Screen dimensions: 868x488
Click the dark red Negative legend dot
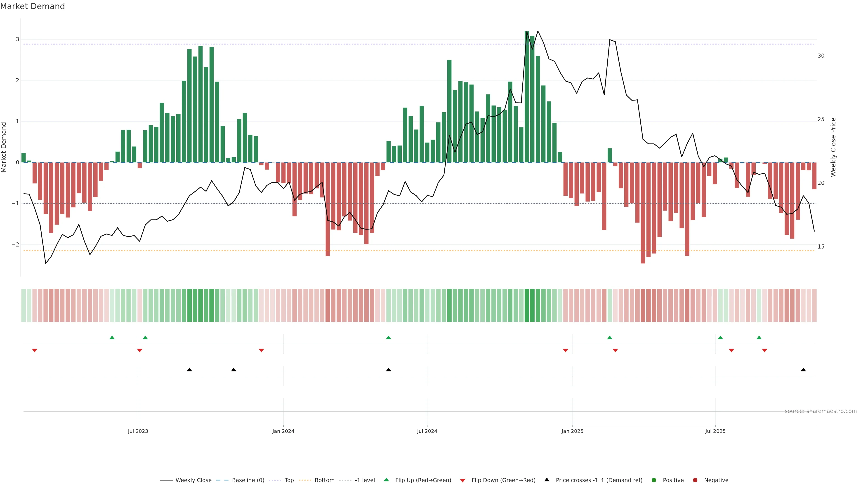point(695,480)
